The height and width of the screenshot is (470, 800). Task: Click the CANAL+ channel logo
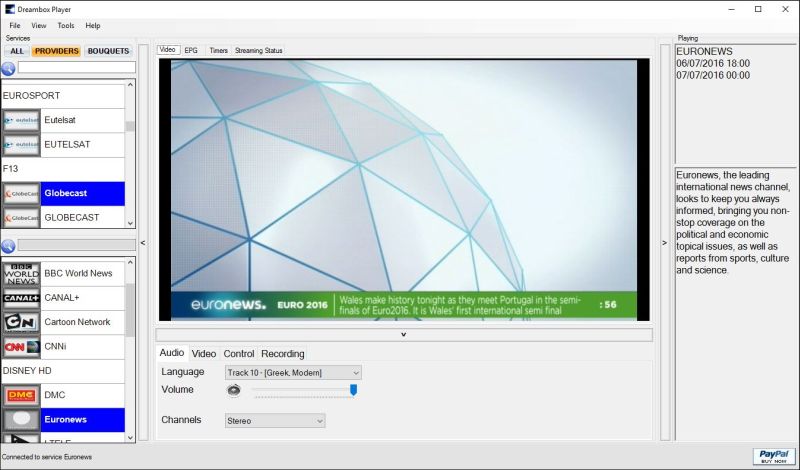click(x=21, y=298)
